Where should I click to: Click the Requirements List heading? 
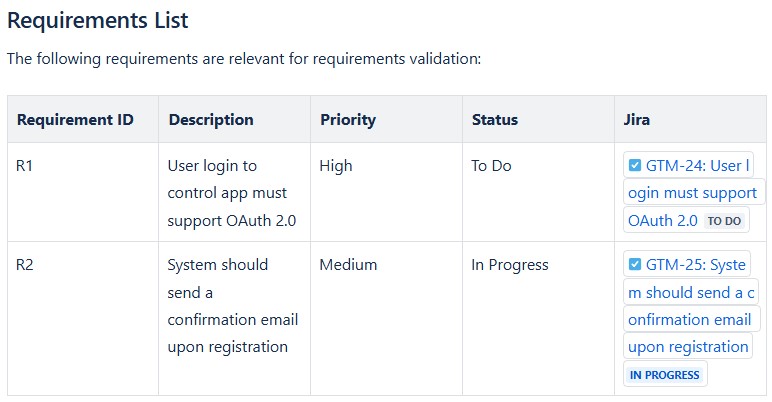pos(98,20)
